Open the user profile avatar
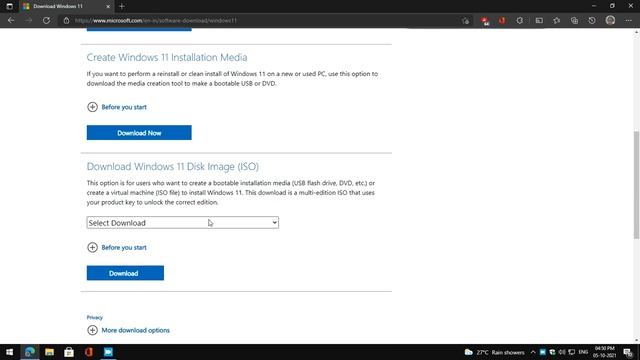 click(610, 20)
